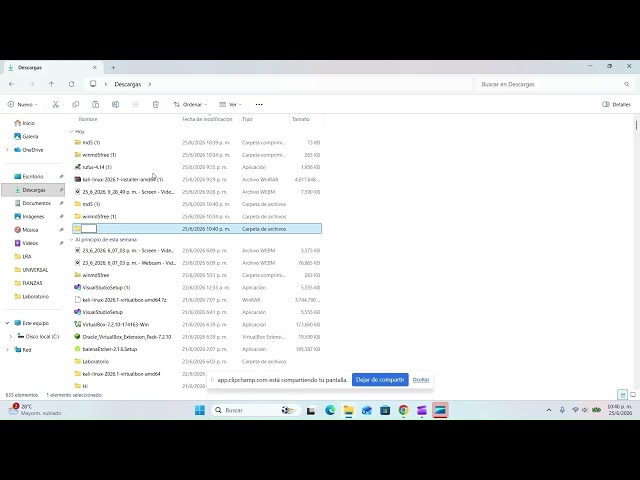
Task: Switch to details view layout icon
Action: point(622,395)
